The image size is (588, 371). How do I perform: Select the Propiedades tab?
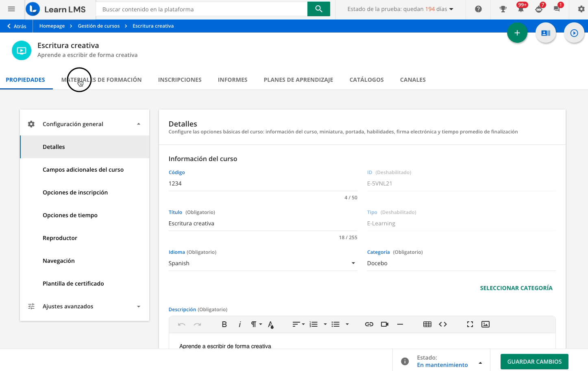coord(25,80)
